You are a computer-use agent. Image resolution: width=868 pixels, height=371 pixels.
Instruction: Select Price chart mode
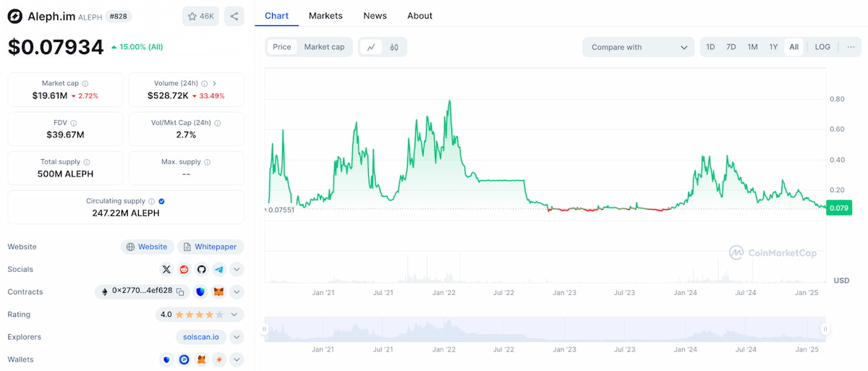tap(282, 47)
